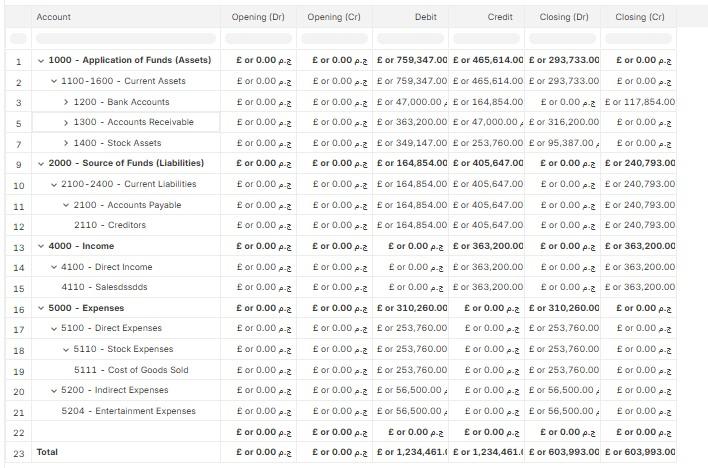Collapse the 1000 - Application of Funds row
Image resolution: width=708 pixels, height=468 pixels.
41,60
